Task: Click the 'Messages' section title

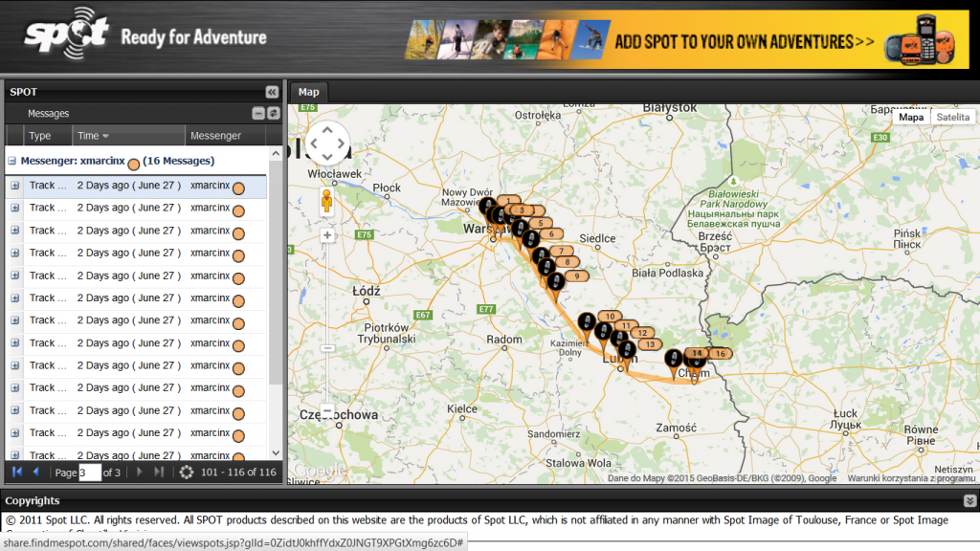Action: [48, 114]
